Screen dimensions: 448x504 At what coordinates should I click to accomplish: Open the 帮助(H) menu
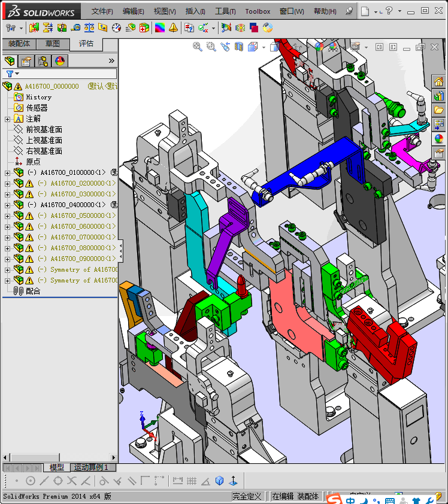click(325, 11)
